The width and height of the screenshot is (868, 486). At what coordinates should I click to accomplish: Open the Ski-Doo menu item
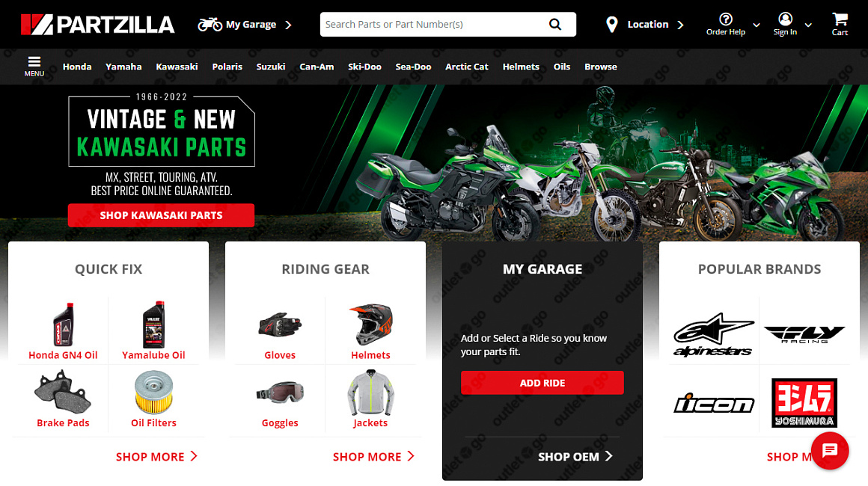coord(364,67)
